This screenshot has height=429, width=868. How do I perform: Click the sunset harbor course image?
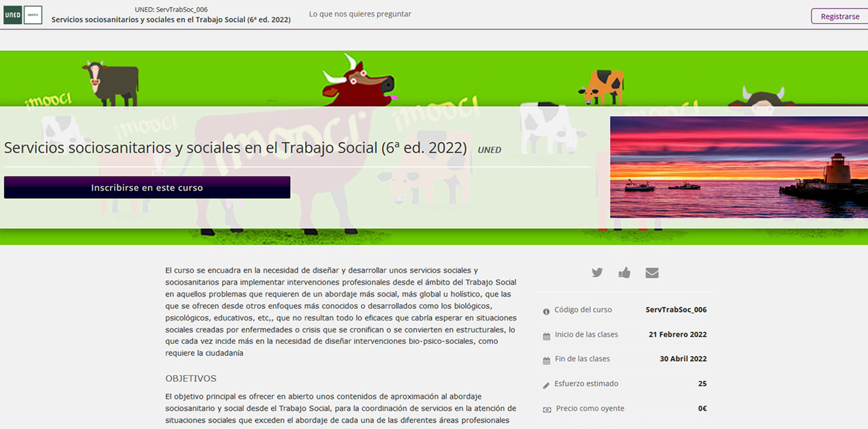[x=738, y=167]
